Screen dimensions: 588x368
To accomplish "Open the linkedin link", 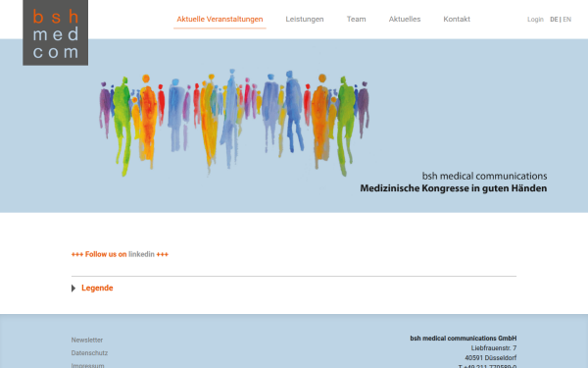I will (141, 254).
